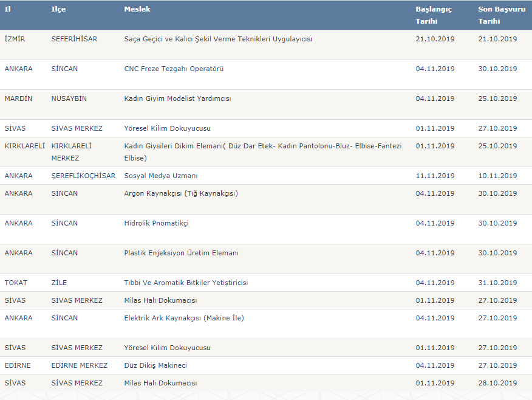Image resolution: width=532 pixels, height=400 pixels.
Task: Click the EDİRNE MERKEZ district cell
Action: (80, 366)
